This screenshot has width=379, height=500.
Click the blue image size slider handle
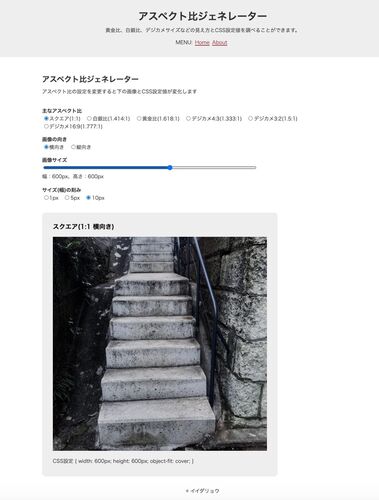[170, 168]
